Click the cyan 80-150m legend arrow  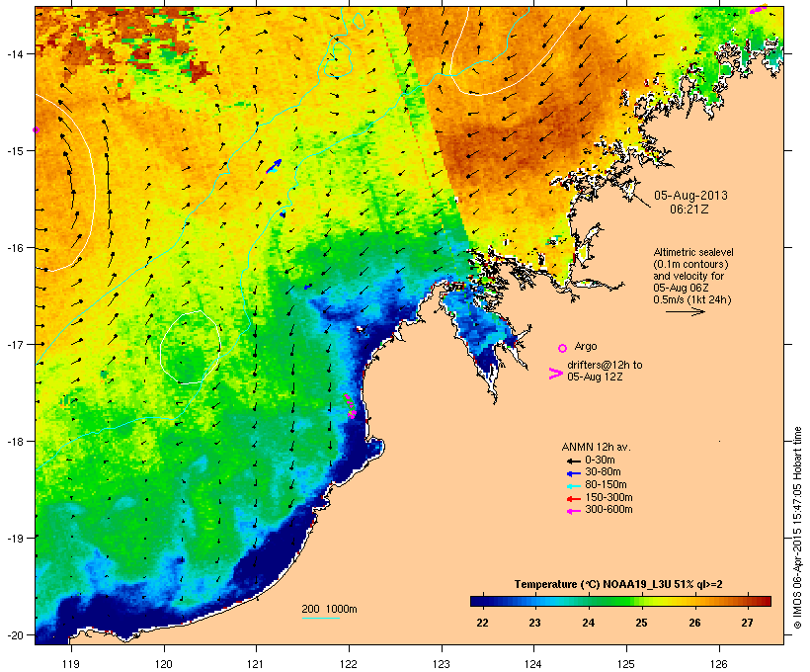573,486
